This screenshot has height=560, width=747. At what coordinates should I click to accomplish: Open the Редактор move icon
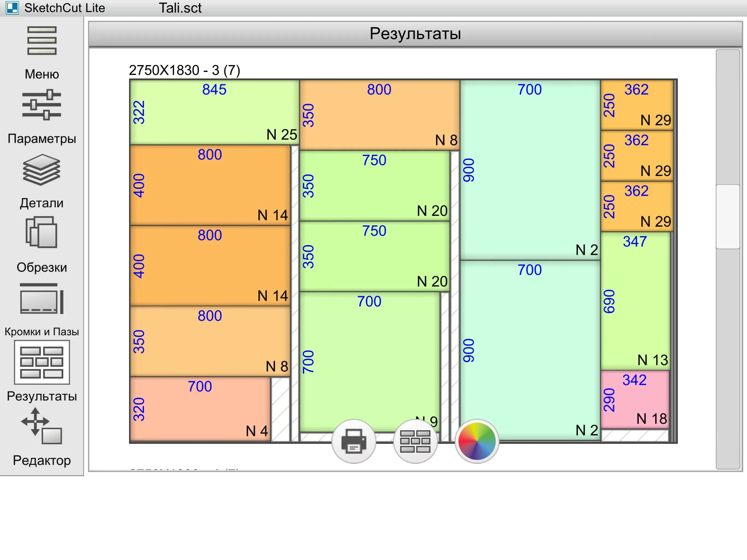(x=42, y=426)
